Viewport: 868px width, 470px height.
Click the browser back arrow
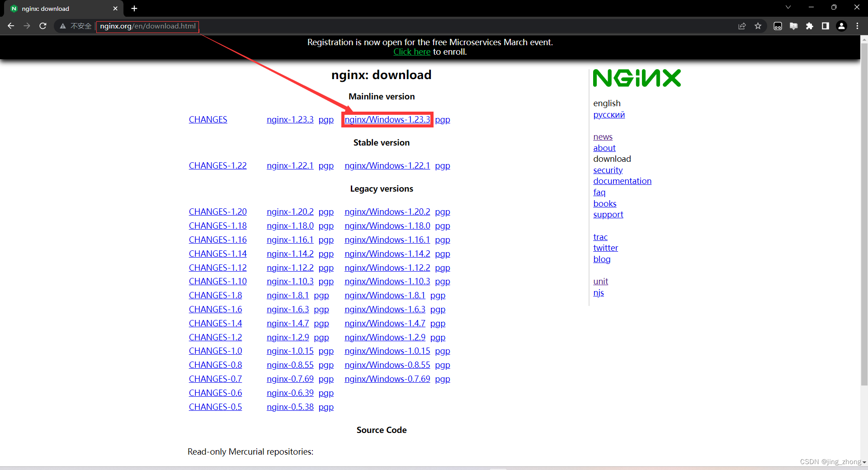[x=11, y=26]
